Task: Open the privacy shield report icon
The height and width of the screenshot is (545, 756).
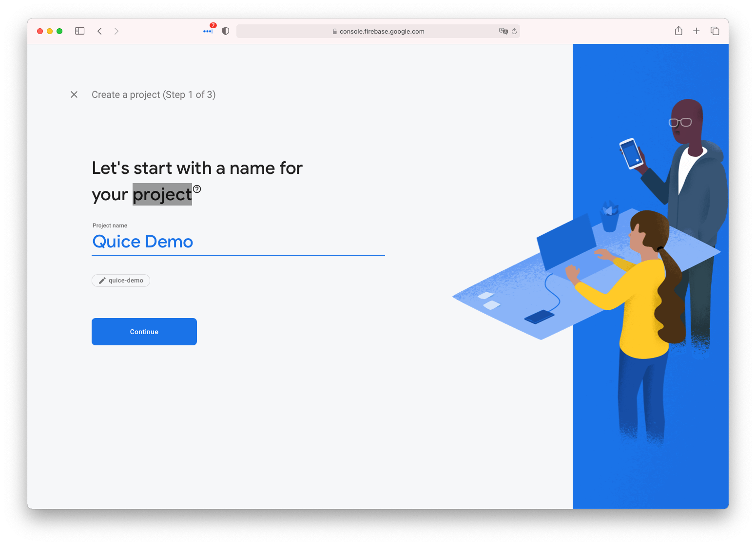Action: click(225, 31)
